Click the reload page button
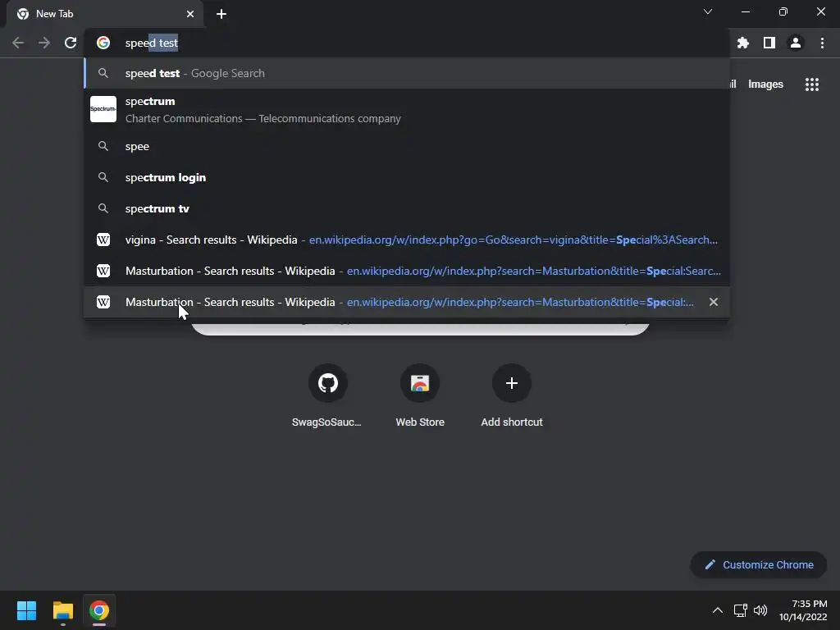840x630 pixels. [x=71, y=43]
